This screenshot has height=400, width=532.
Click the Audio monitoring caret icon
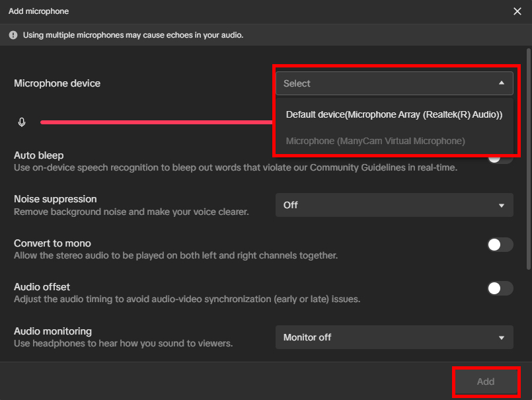501,337
